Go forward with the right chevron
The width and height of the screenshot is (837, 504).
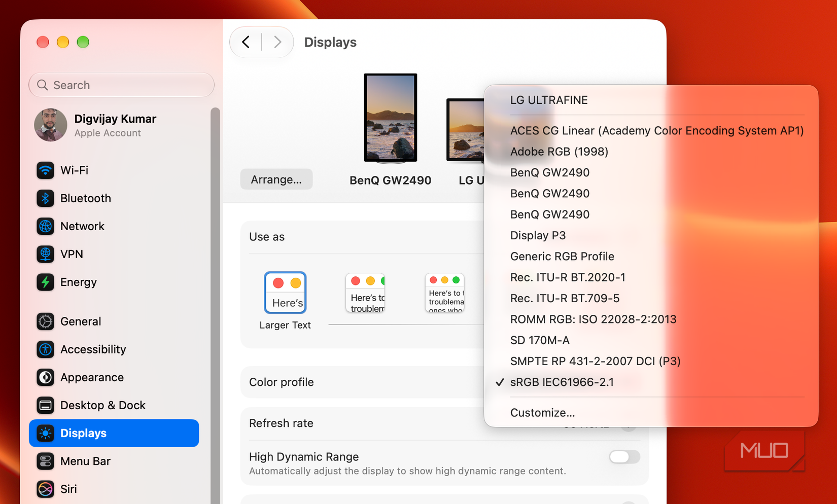pos(277,42)
